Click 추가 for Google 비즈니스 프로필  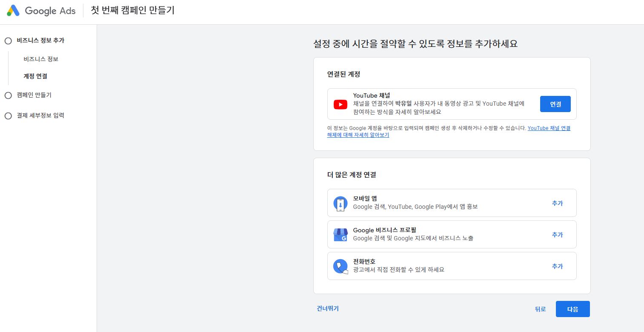[557, 235]
